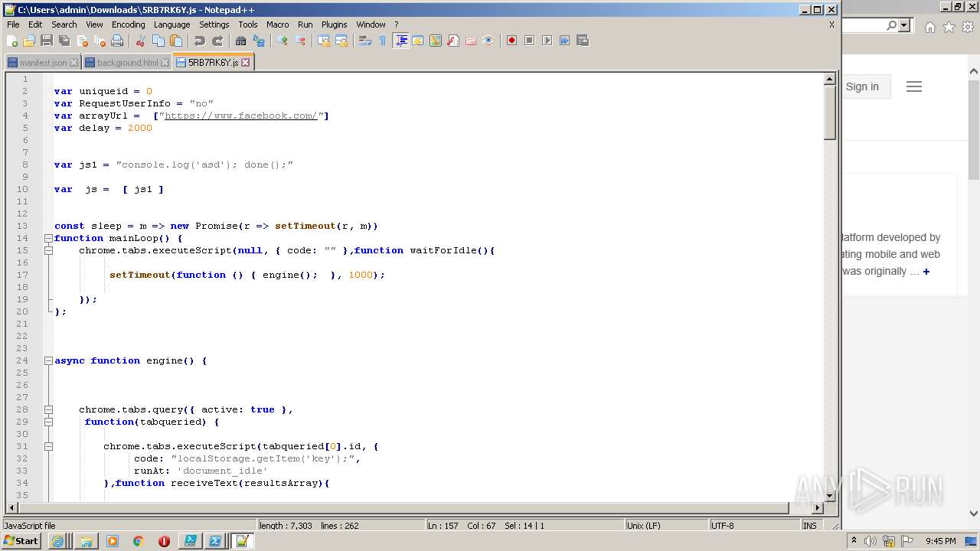Run macro multiple times icon
The width and height of the screenshot is (980, 551).
tap(565, 41)
